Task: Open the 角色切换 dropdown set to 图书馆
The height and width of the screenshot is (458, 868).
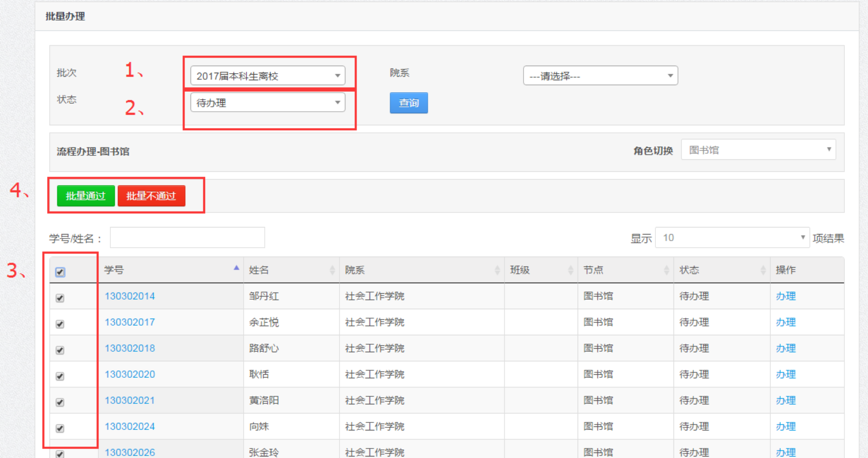Action: click(758, 150)
